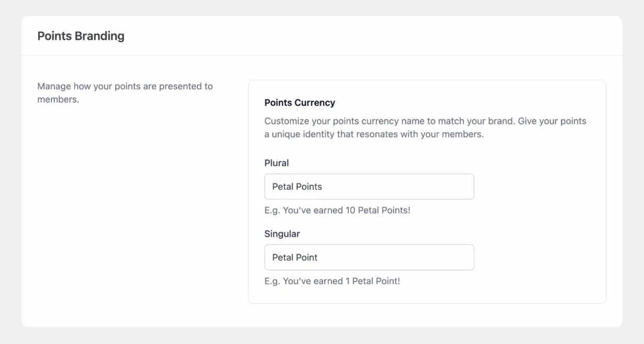
Task: Click the word "Currency" in the card heading
Action: click(315, 102)
